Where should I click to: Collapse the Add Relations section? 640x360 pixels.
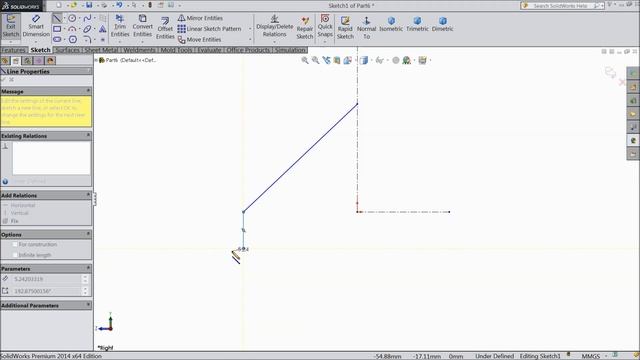coord(88,195)
